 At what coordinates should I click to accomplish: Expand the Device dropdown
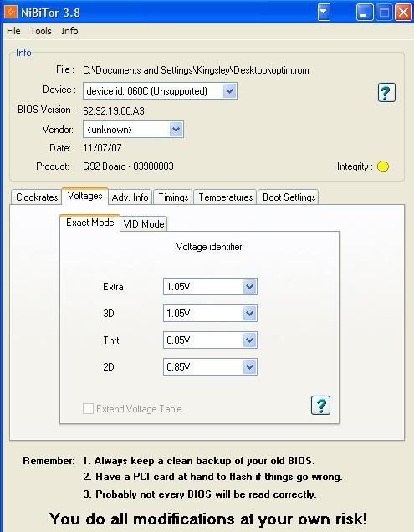229,91
